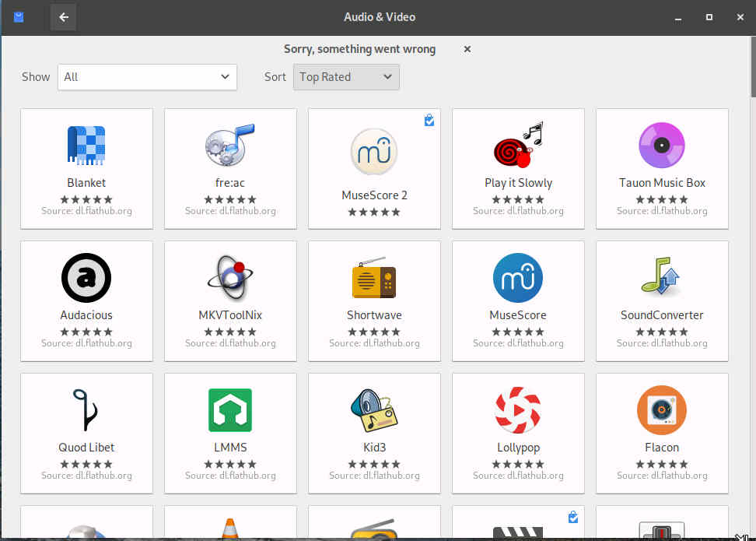Click 'Source: dl.flathub.org' under Audacious

point(86,343)
